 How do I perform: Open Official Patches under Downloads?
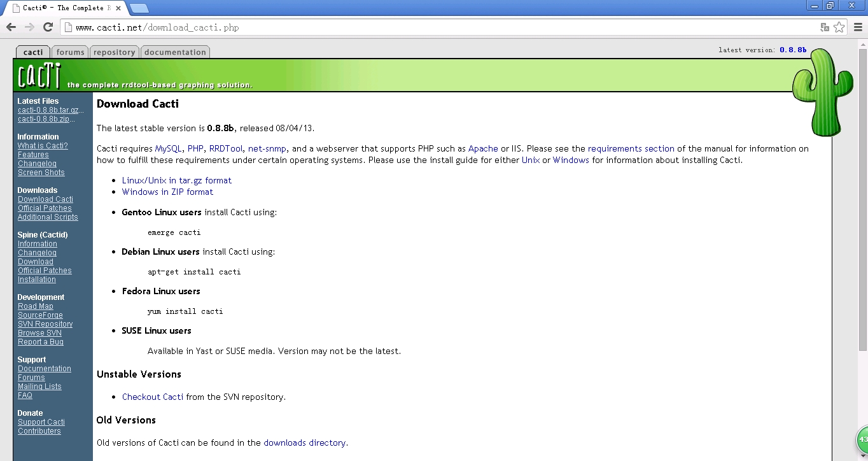(45, 208)
